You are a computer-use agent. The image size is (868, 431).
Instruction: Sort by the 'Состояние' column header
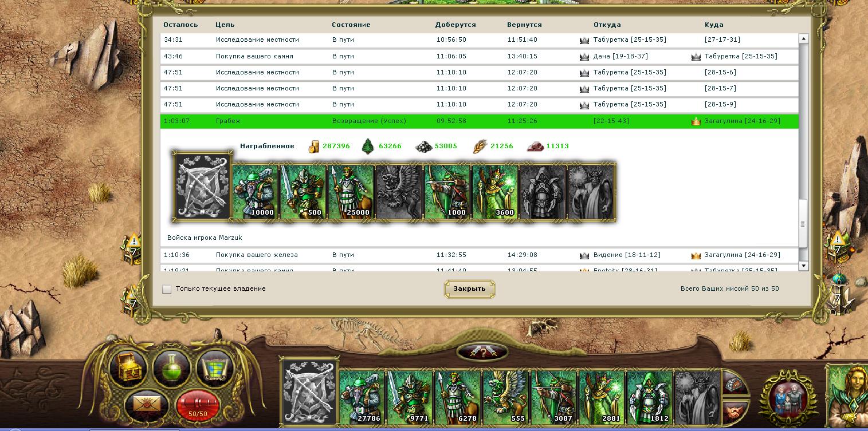[351, 25]
